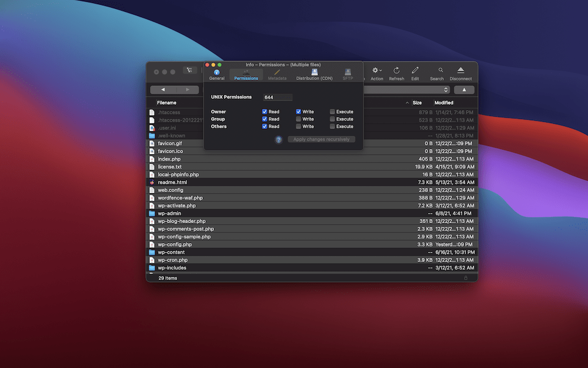This screenshot has height=368, width=588.
Task: Open the Distribution (CDN) tab
Action: [314, 74]
